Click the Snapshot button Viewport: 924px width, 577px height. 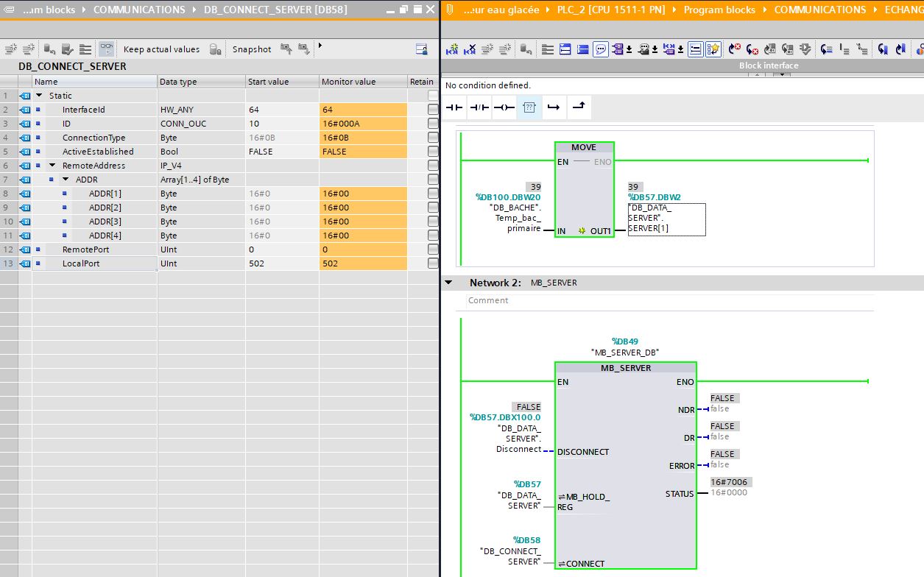(252, 49)
